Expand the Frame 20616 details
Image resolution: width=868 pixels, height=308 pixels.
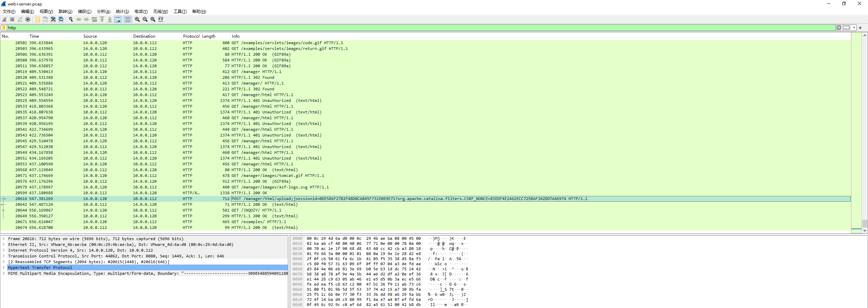[x=4, y=239]
